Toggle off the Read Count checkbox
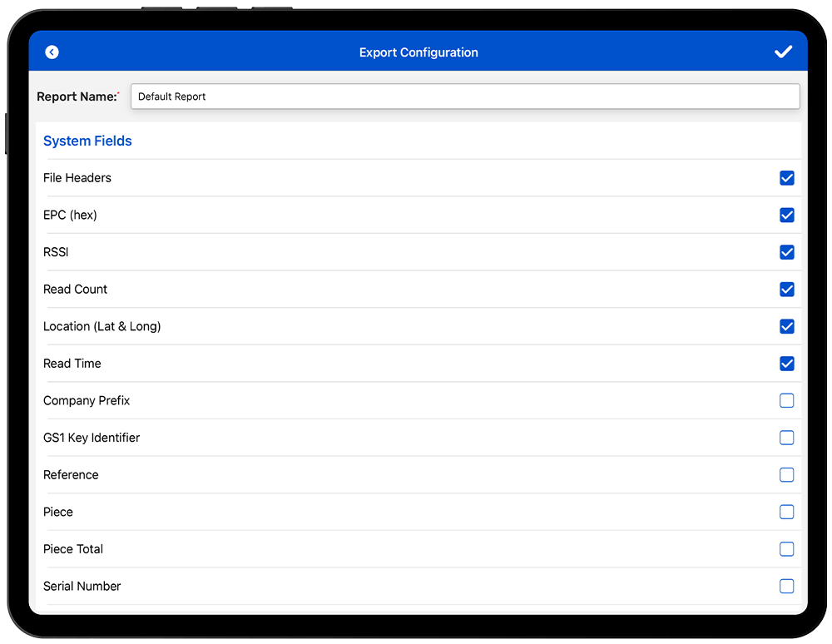The width and height of the screenshot is (832, 644). (x=786, y=290)
